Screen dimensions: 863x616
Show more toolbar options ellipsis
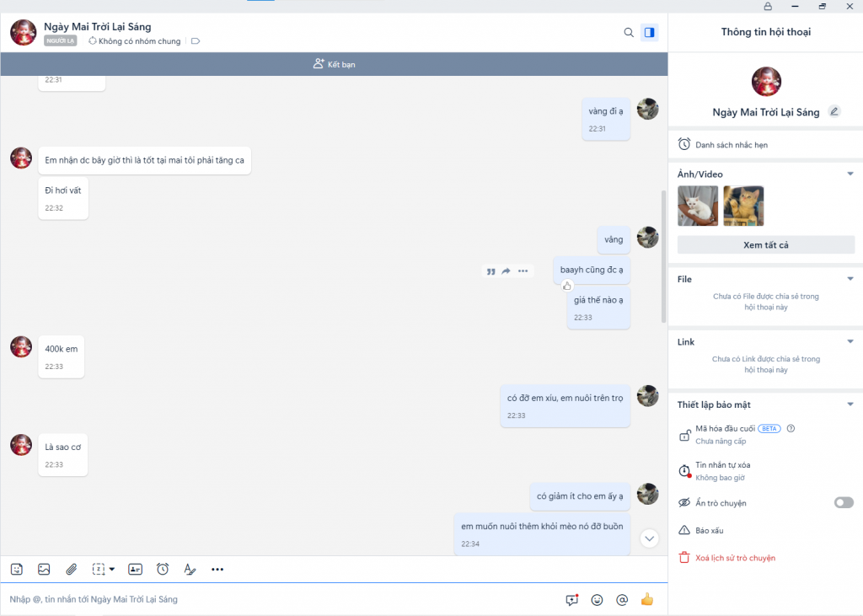217,569
